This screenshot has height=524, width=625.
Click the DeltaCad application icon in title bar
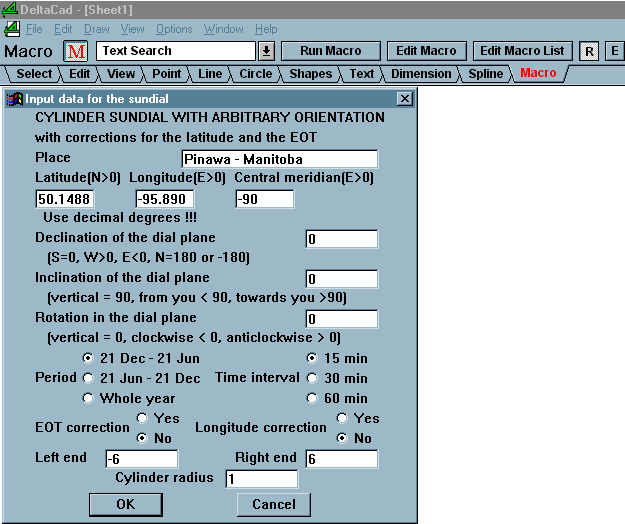pos(11,9)
